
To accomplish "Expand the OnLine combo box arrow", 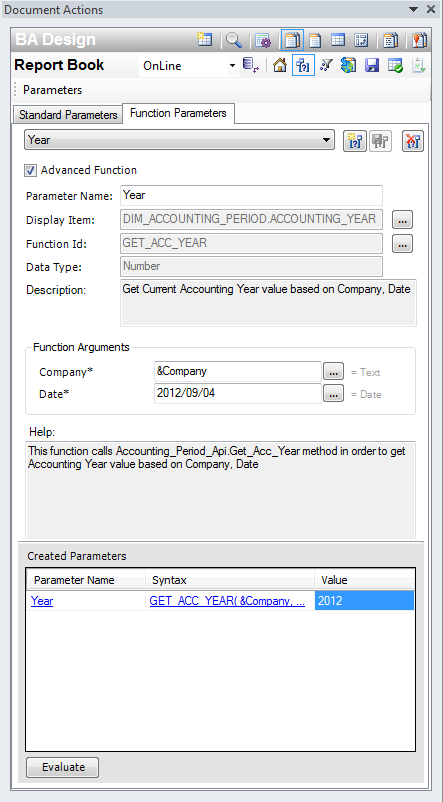I will coord(232,65).
